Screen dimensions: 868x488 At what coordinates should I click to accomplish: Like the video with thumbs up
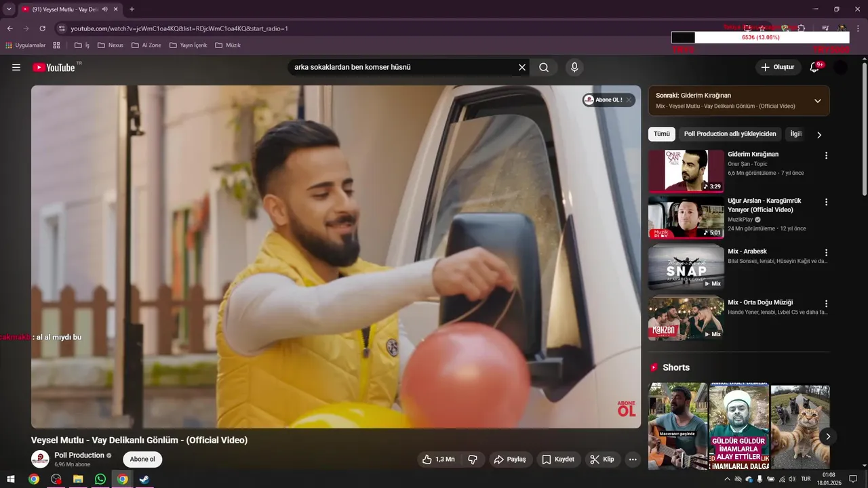tap(438, 460)
